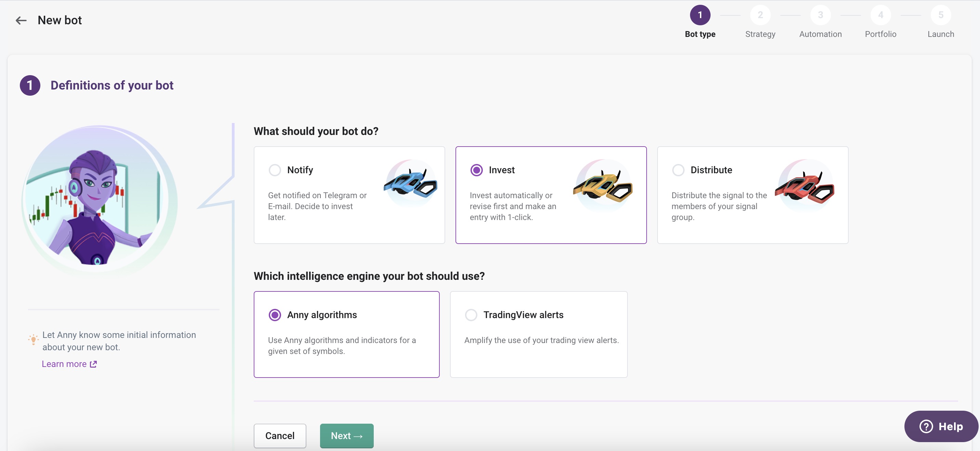Cancel the new bot creation
Image resolution: width=980 pixels, height=451 pixels.
coord(280,436)
